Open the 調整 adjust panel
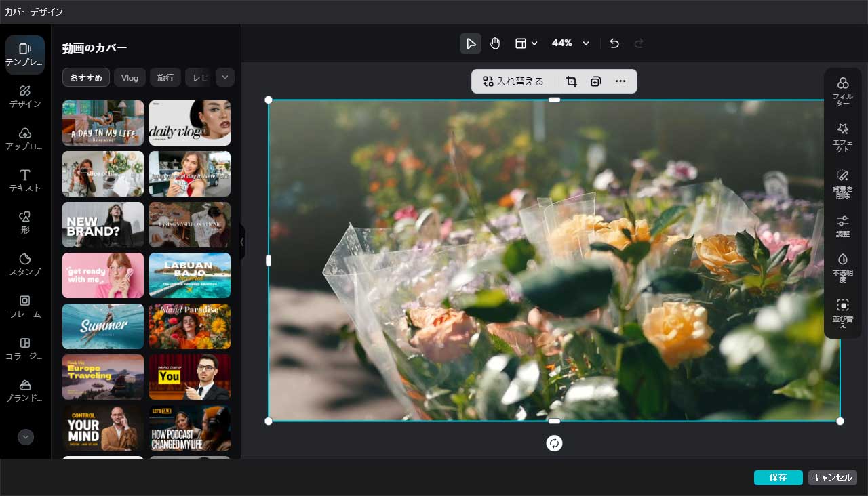Image resolution: width=868 pixels, height=496 pixels. pyautogui.click(x=843, y=226)
